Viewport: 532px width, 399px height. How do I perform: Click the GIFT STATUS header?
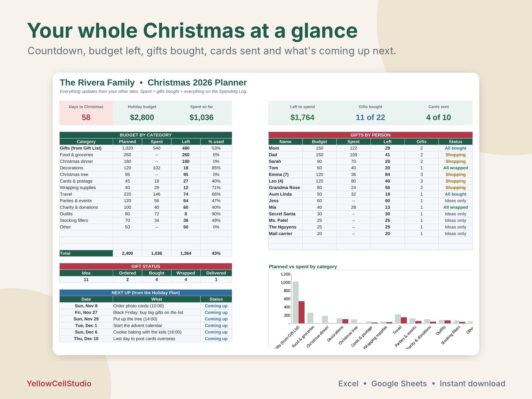point(146,266)
